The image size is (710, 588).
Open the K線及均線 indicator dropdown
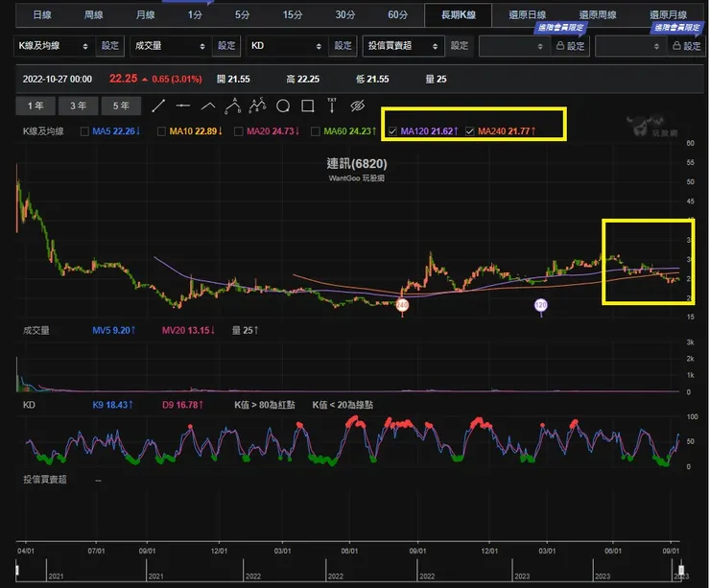pos(54,46)
